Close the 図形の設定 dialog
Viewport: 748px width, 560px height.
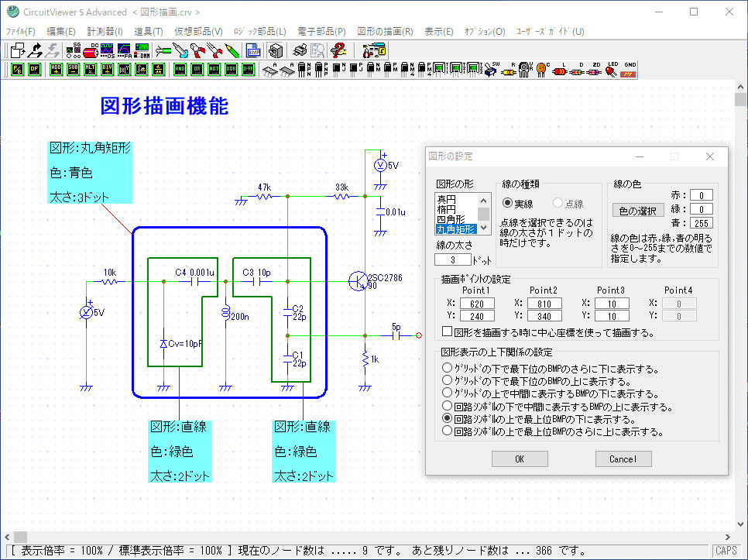click(x=710, y=156)
